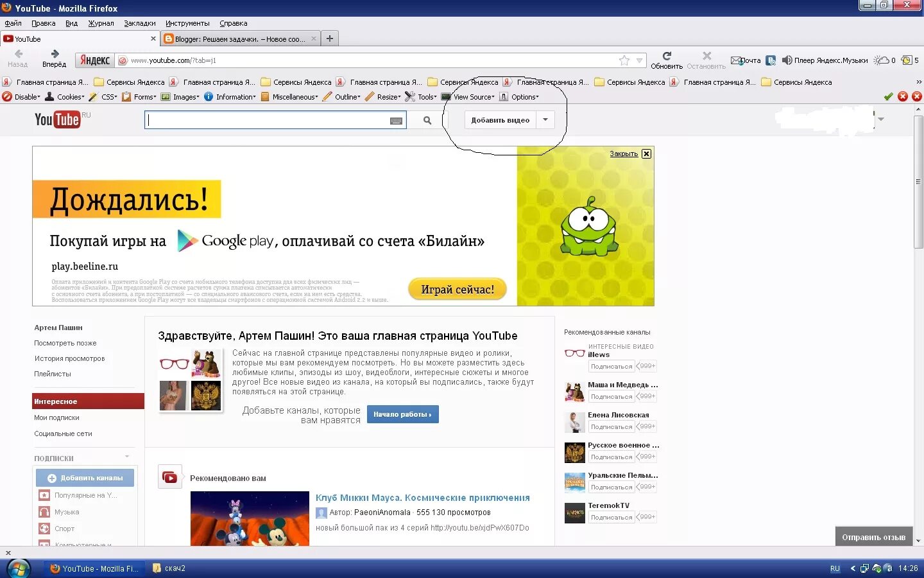Open the Cookies developer menu
Screen dimensions: 924x578
[x=65, y=97]
